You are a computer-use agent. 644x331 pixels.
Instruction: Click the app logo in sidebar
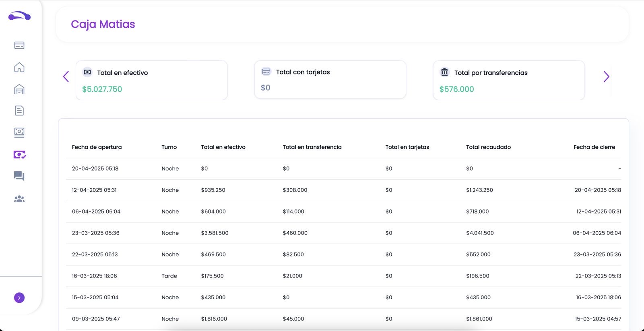point(19,16)
